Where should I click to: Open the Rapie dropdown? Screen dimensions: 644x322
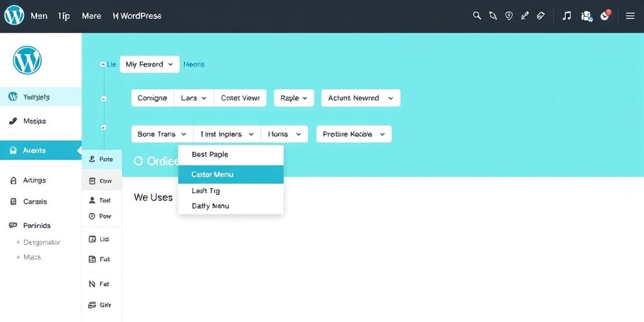294,98
